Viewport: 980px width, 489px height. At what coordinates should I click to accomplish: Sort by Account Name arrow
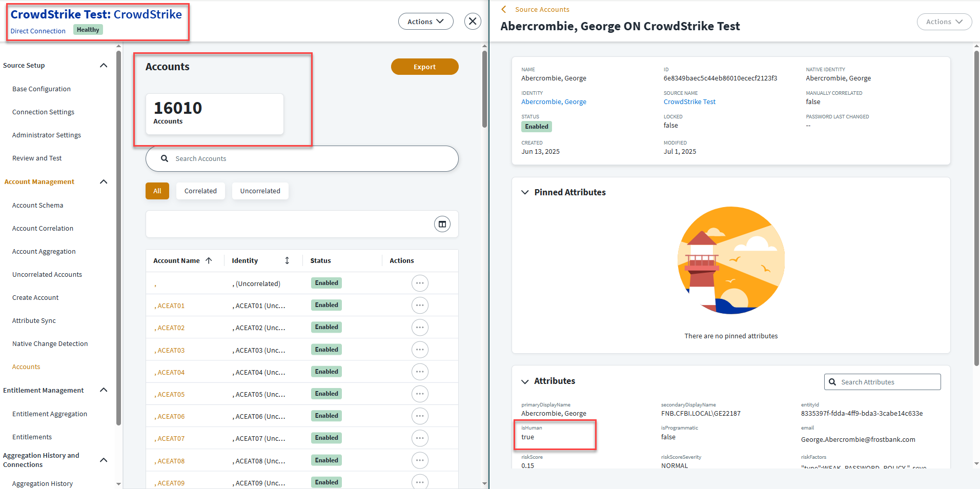tap(209, 260)
